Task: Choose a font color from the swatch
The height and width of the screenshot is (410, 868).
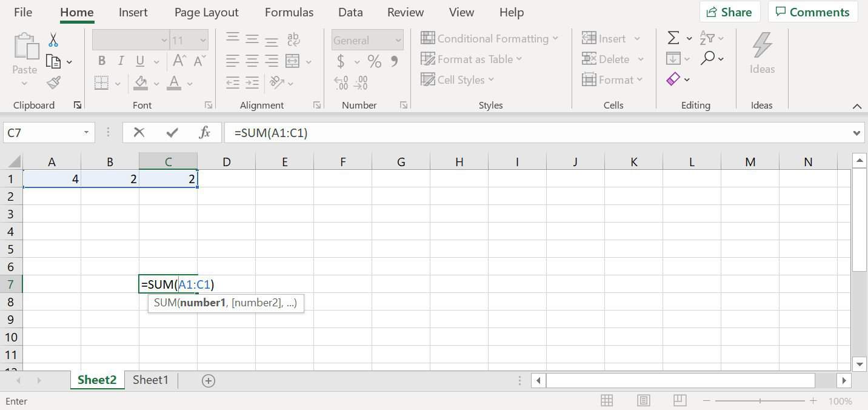Action: click(173, 83)
